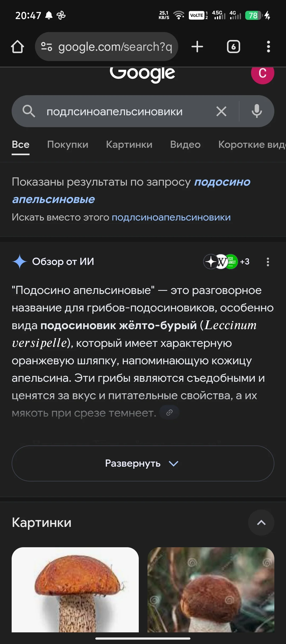The height and width of the screenshot is (644, 286).
Task: Tap the microphone icon for voice search
Action: (x=256, y=111)
